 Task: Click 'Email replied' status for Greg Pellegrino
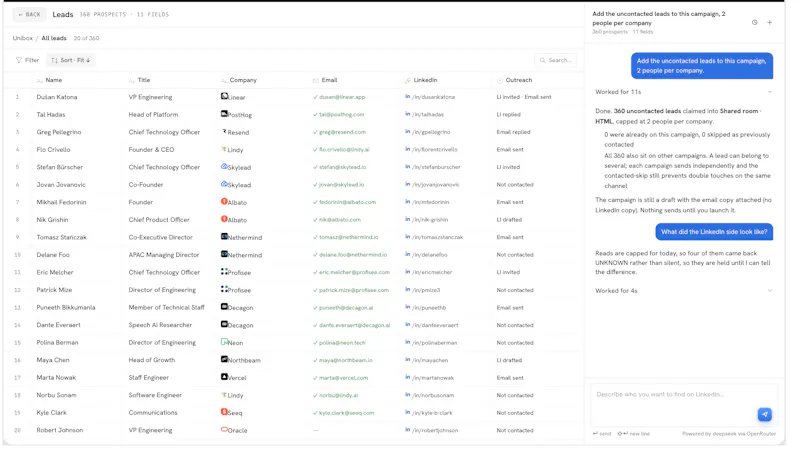click(513, 132)
